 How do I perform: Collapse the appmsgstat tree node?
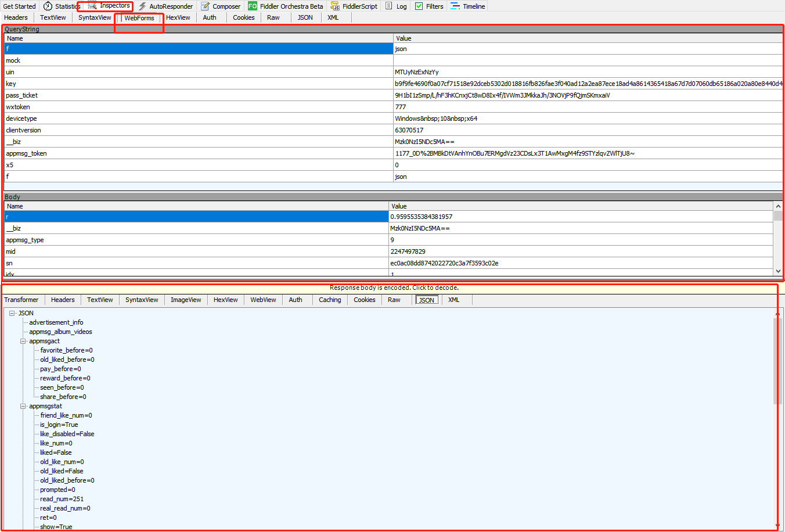tap(23, 406)
